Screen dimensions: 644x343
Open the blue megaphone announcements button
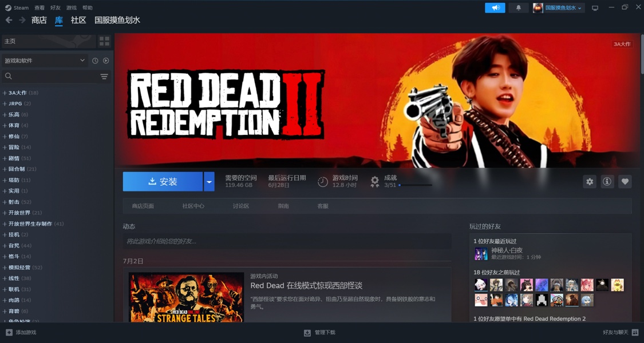click(x=495, y=8)
